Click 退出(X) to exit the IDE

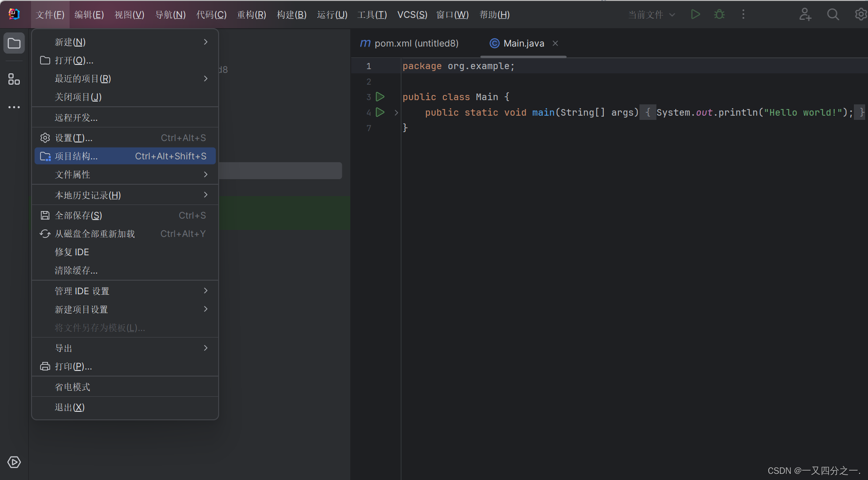(125, 407)
